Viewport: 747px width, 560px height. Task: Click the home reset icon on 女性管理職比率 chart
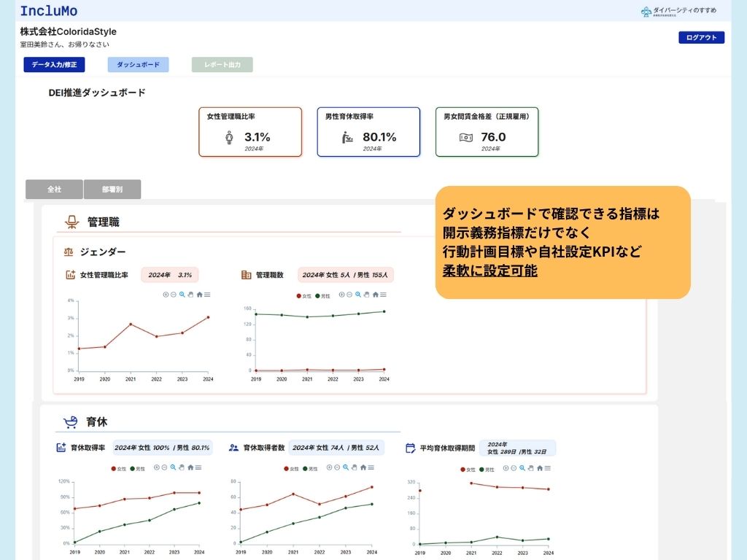pyautogui.click(x=200, y=295)
